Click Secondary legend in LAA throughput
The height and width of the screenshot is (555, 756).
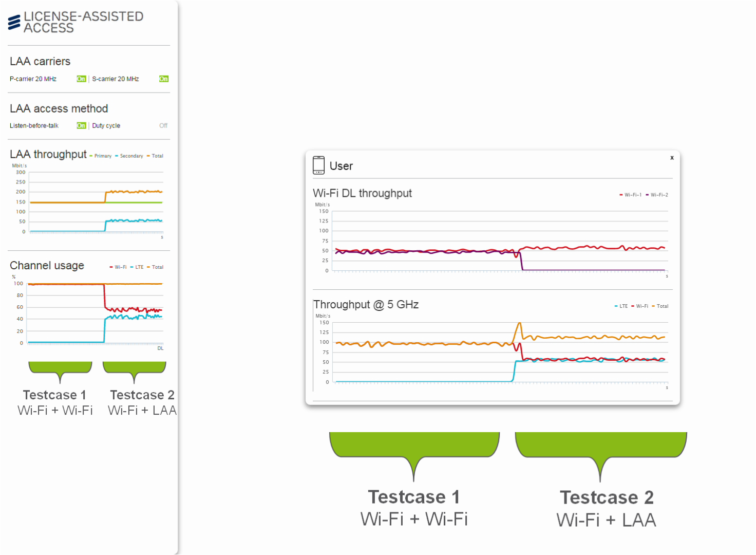pos(131,156)
